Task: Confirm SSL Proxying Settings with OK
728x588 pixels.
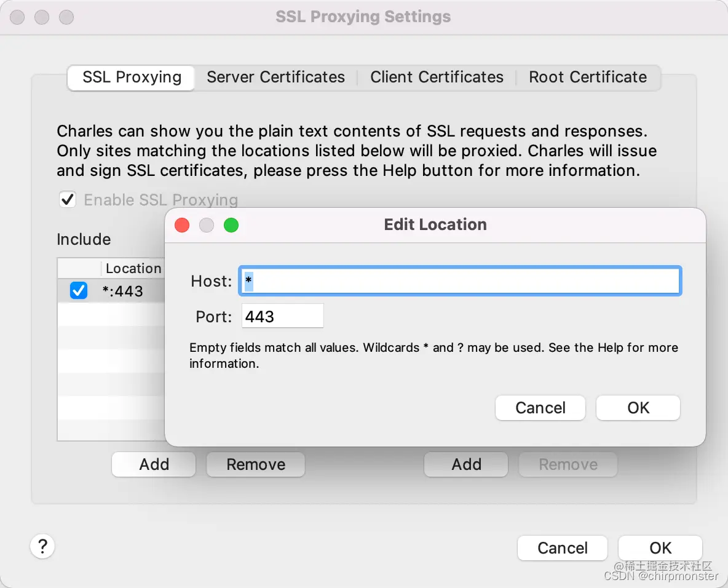Action: 660,548
